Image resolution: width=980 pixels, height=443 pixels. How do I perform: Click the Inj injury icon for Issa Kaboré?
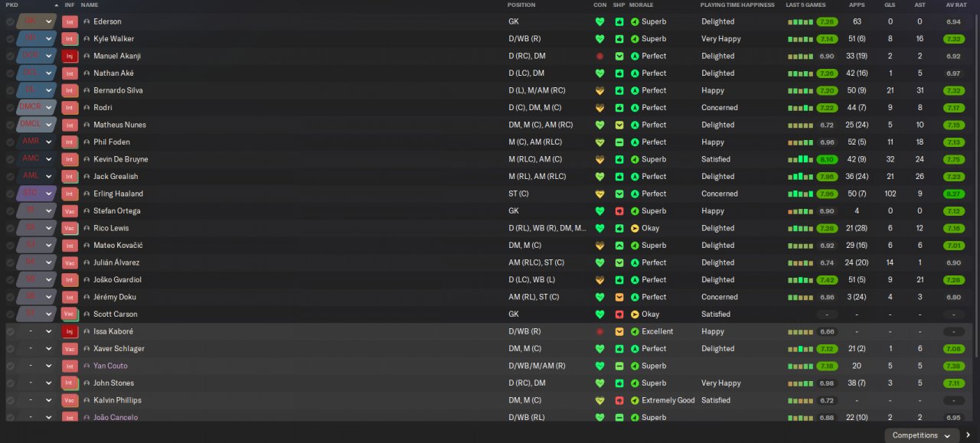[70, 332]
